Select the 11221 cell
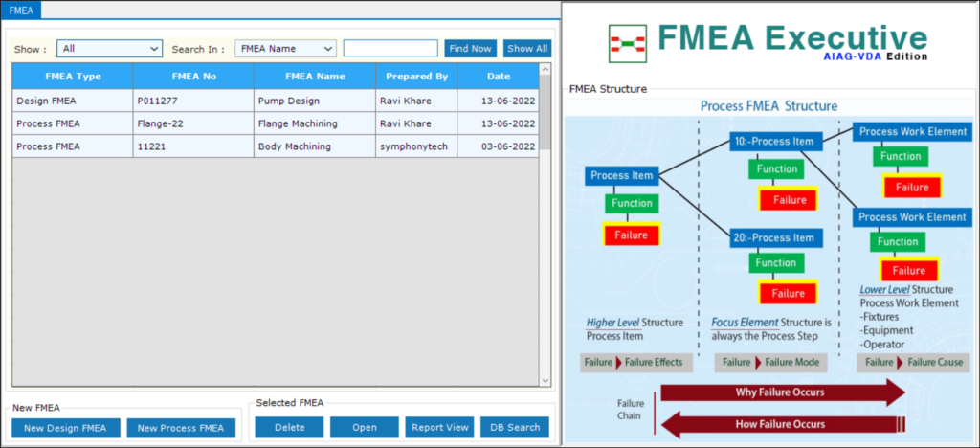The height and width of the screenshot is (448, 980). point(193,146)
